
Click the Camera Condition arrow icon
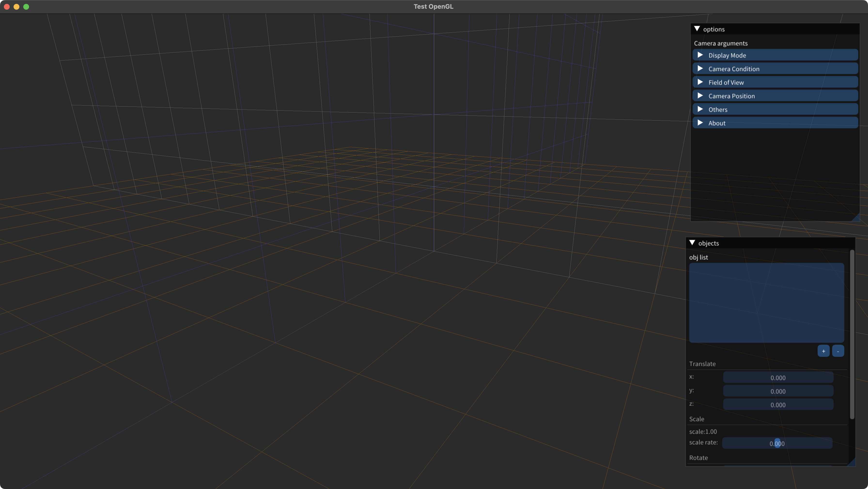(700, 69)
